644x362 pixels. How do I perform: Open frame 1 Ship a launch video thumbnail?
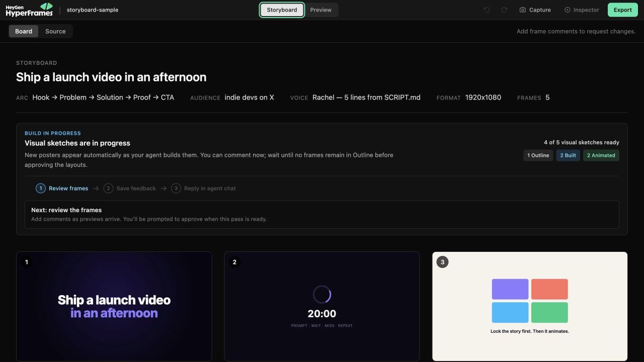pyautogui.click(x=114, y=306)
